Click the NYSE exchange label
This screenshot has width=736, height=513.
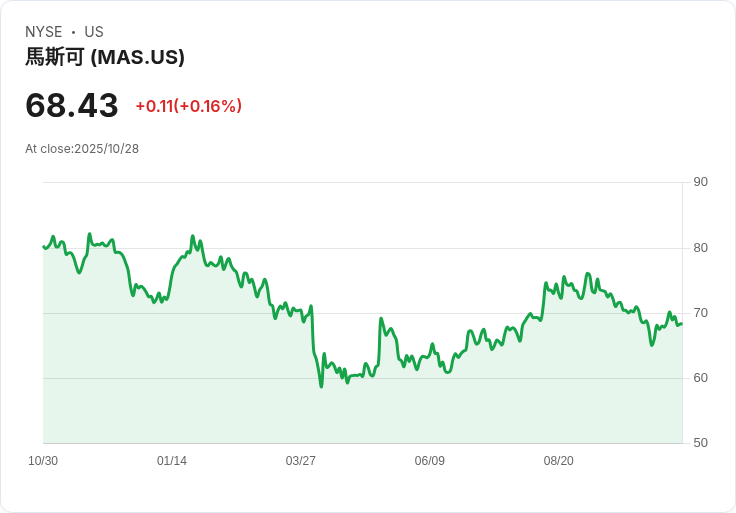pyautogui.click(x=43, y=32)
